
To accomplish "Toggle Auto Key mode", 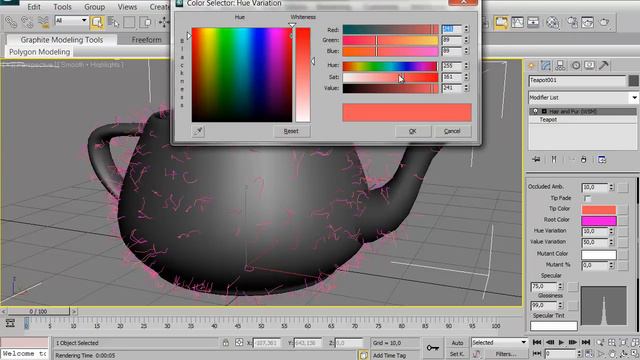I will click(457, 343).
